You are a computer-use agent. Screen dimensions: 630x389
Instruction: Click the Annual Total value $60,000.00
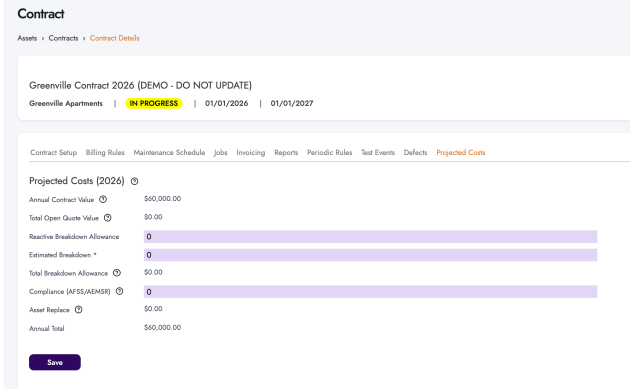(x=162, y=328)
